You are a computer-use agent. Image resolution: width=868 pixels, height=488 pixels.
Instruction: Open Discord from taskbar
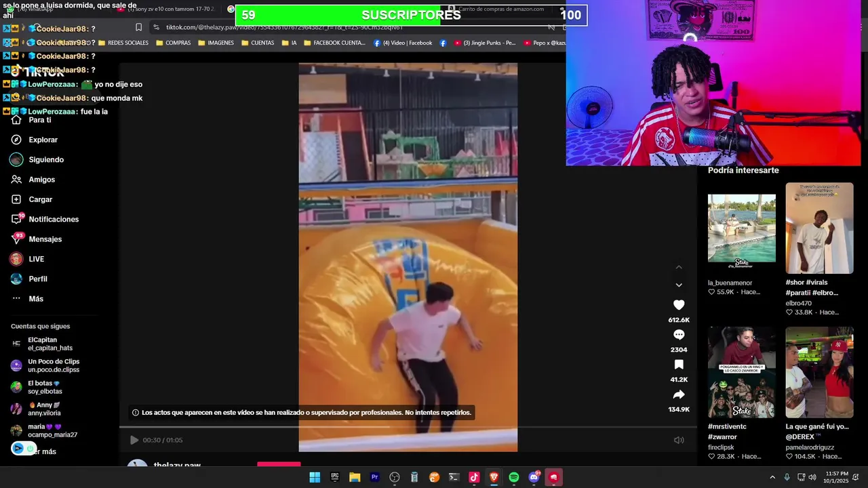click(x=534, y=477)
